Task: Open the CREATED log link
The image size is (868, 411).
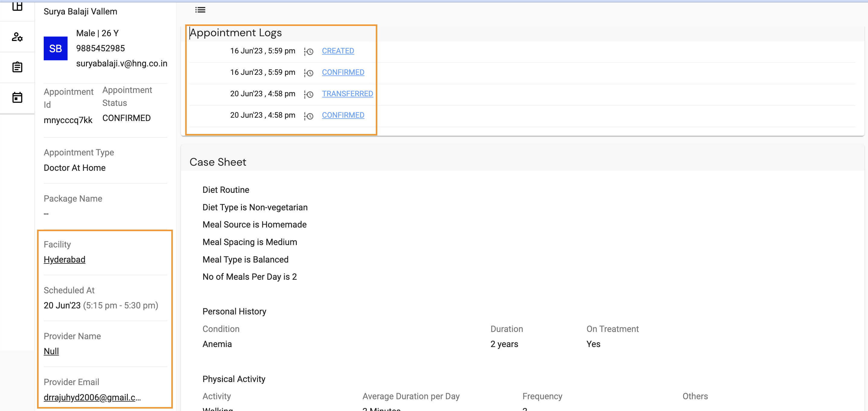Action: click(x=337, y=51)
